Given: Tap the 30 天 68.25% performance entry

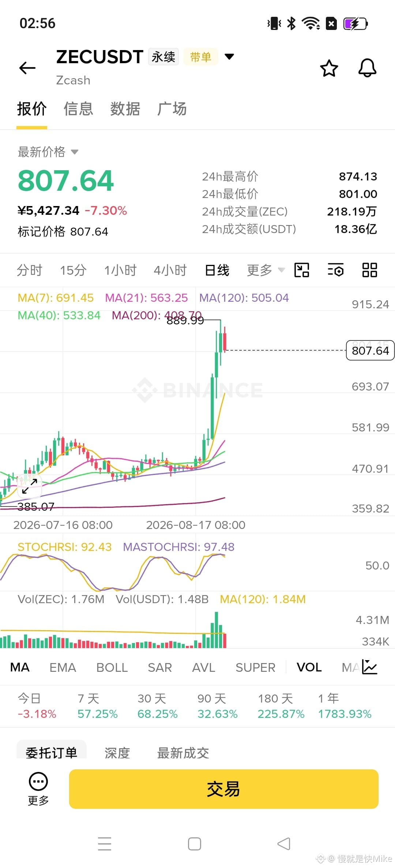Looking at the screenshot, I should 157,706.
